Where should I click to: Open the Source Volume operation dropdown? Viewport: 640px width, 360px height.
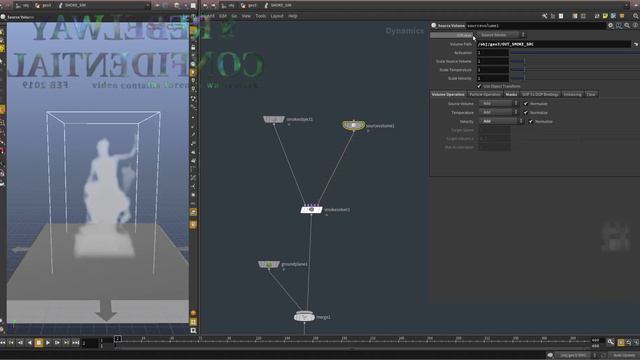pos(499,104)
